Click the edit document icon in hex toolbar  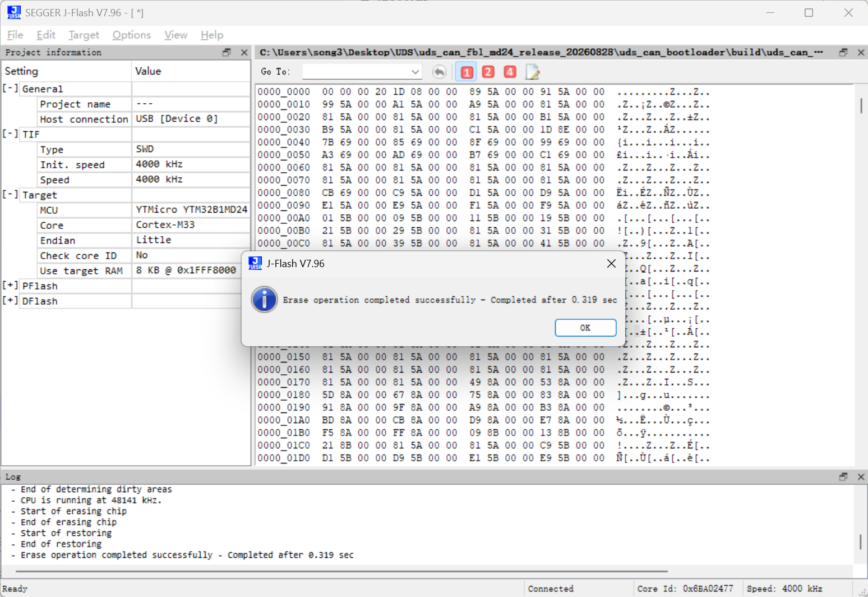point(532,72)
